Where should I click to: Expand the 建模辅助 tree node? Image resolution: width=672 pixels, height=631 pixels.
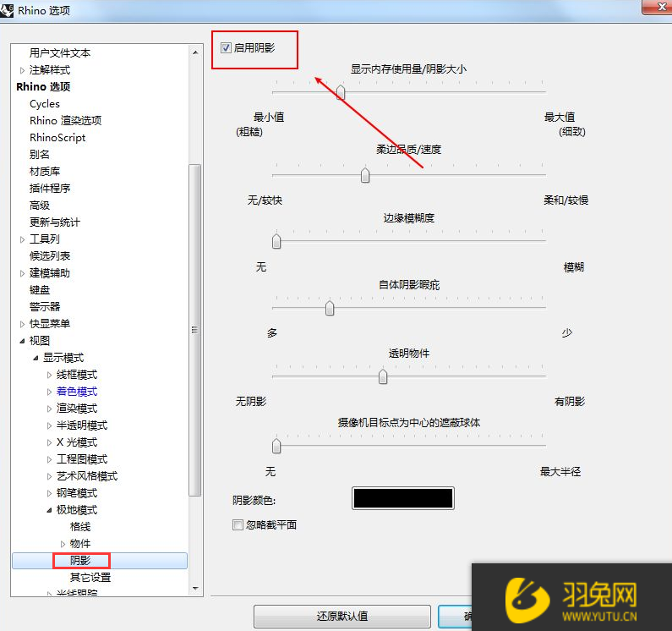coord(22,273)
